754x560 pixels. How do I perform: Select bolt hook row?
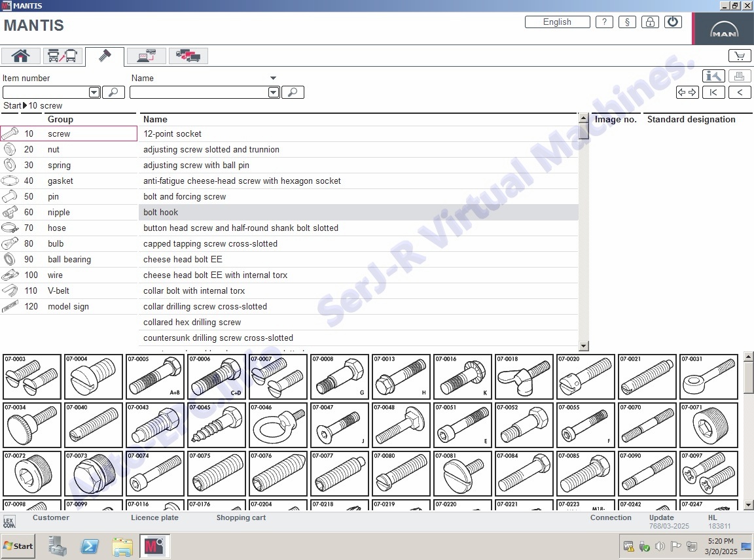(358, 213)
